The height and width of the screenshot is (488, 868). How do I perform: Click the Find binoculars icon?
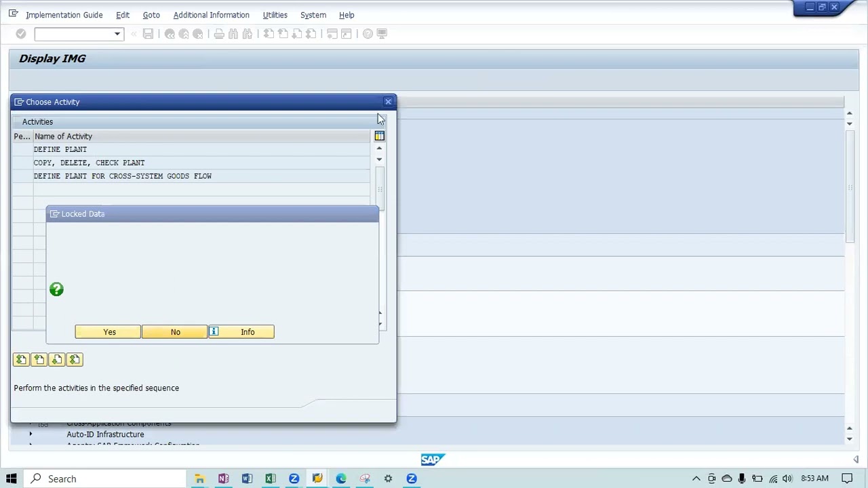[x=233, y=34]
